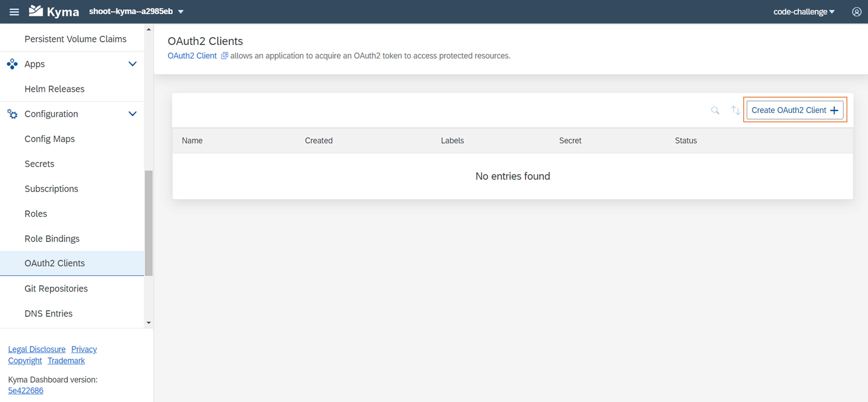Image resolution: width=868 pixels, height=402 pixels.
Task: Click the Secret column header
Action: [x=570, y=140]
